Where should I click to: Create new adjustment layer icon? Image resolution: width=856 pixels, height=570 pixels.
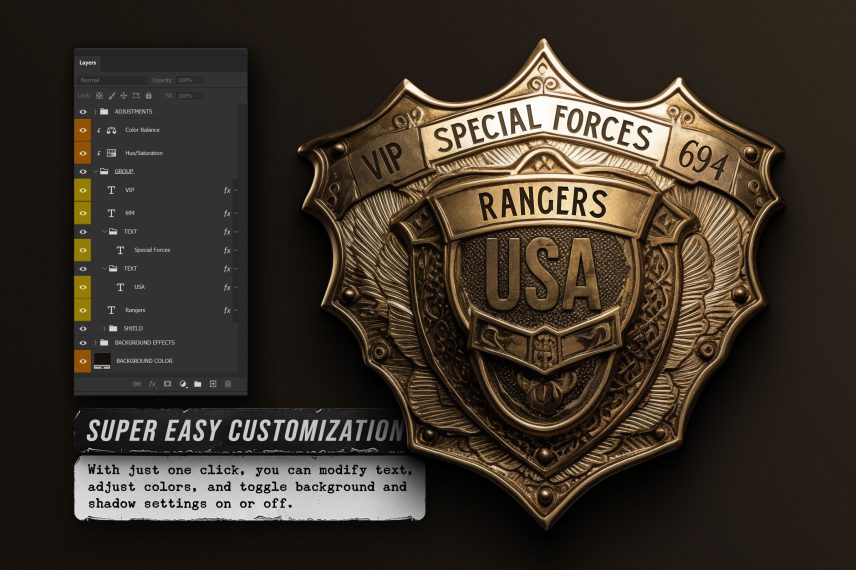point(183,384)
